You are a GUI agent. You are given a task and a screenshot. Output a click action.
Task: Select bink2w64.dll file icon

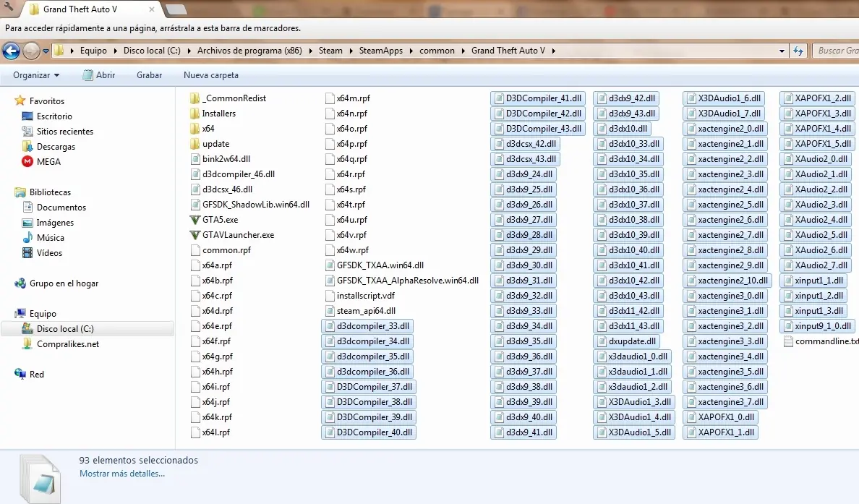click(195, 159)
